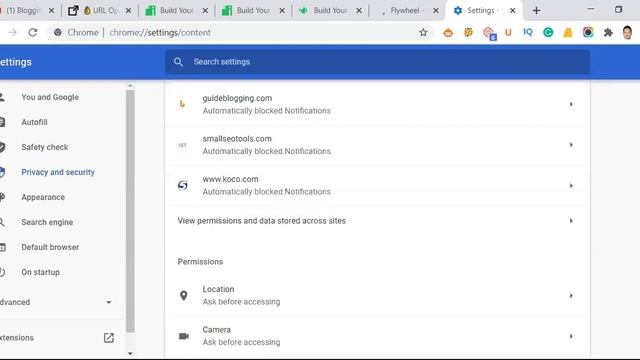Click the extension icon with blue badge
This screenshot has height=360, width=640.
pyautogui.click(x=489, y=33)
